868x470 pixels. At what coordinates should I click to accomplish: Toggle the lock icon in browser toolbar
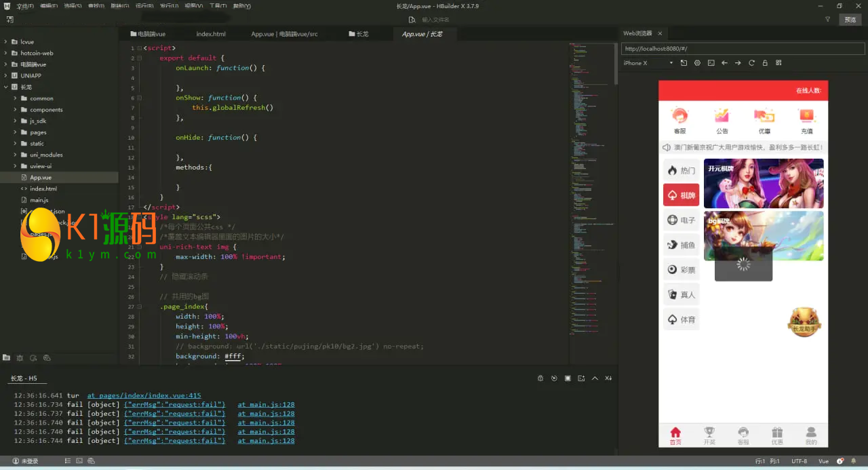pos(765,63)
